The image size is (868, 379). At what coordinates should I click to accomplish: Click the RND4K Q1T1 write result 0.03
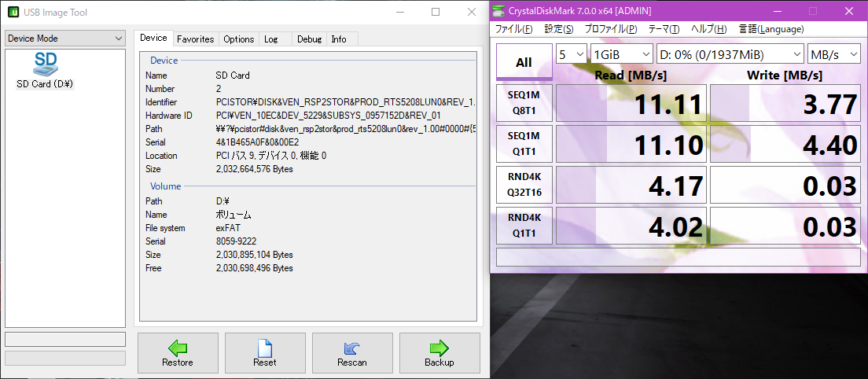point(786,226)
